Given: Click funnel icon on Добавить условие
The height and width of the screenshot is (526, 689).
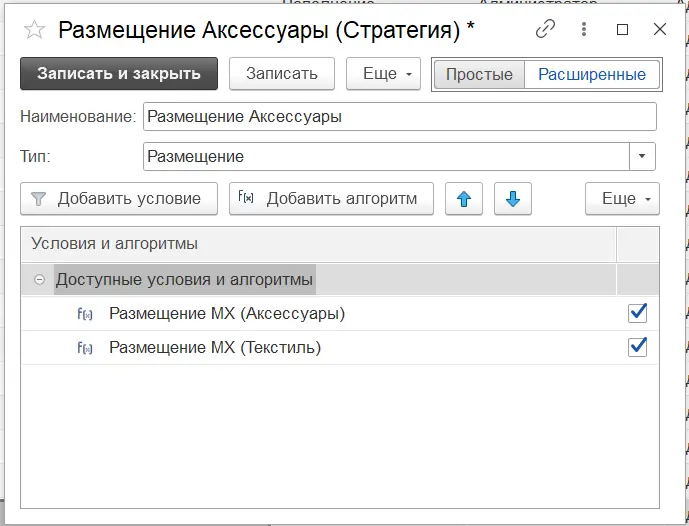Looking at the screenshot, I should (x=39, y=199).
